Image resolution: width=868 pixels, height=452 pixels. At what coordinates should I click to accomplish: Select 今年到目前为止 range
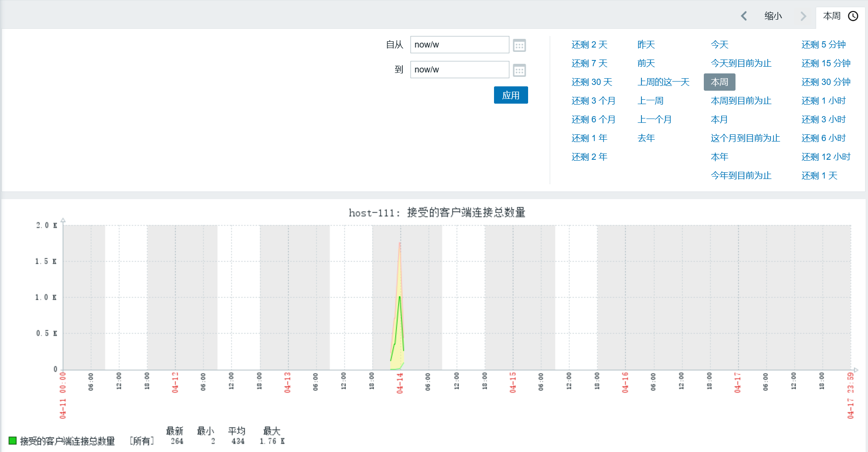[741, 176]
